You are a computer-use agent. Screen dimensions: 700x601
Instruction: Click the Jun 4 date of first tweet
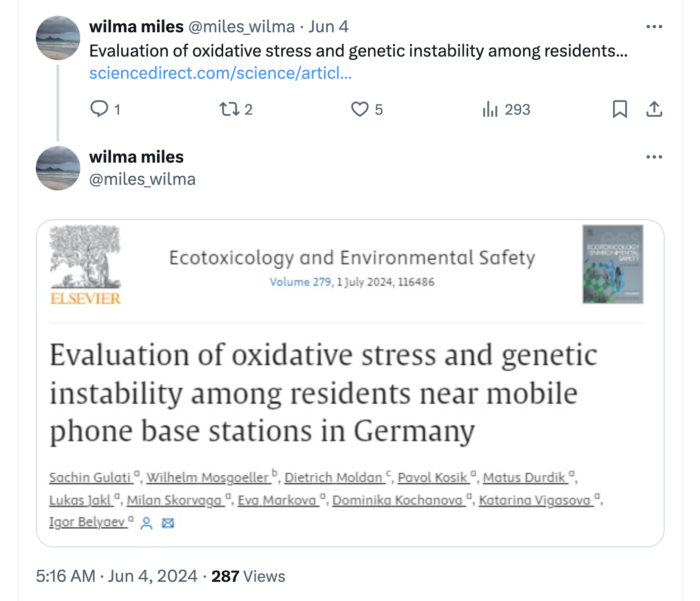click(328, 26)
